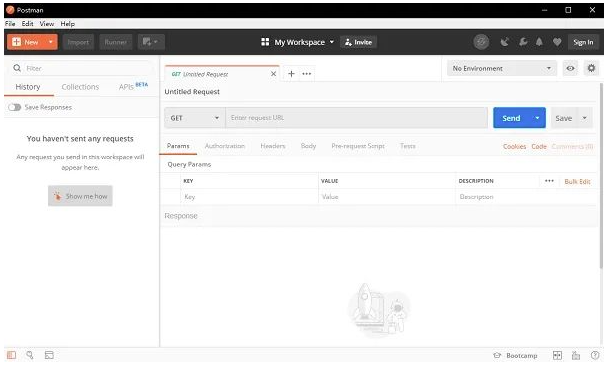Screen dimensions: 607x368
Task: Click the Save button
Action: coord(564,118)
